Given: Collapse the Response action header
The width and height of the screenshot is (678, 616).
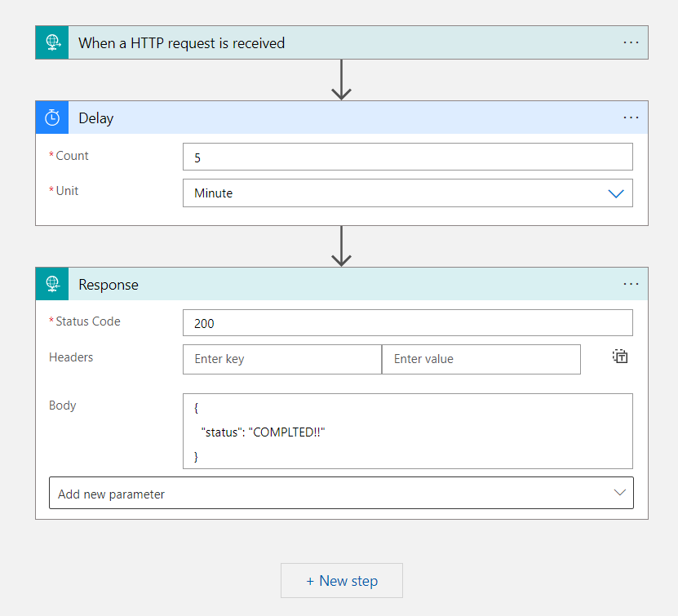Looking at the screenshot, I should (342, 284).
